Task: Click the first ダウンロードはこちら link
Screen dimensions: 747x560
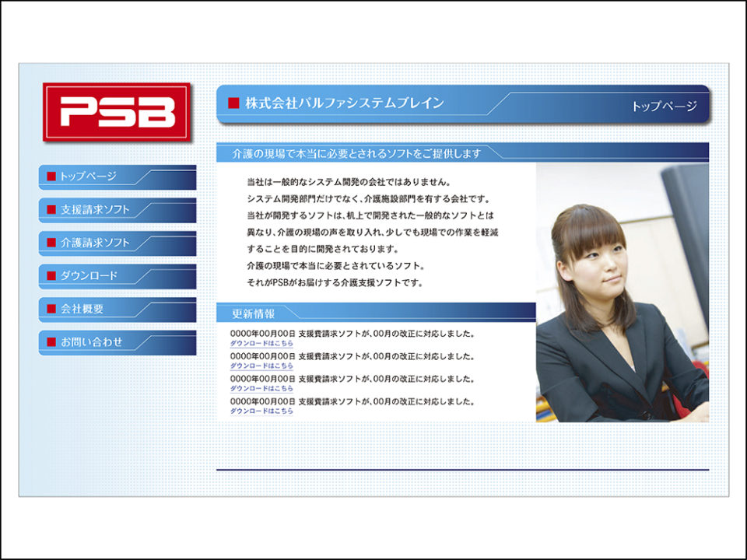Action: [x=261, y=343]
